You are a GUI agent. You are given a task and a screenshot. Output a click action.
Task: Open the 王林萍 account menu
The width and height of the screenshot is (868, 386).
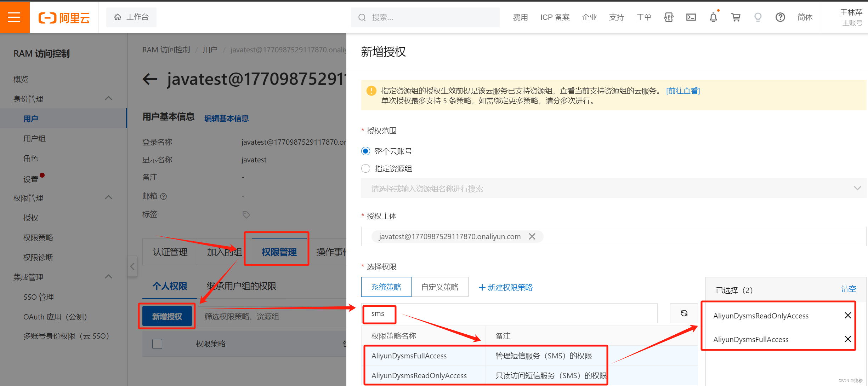click(851, 17)
